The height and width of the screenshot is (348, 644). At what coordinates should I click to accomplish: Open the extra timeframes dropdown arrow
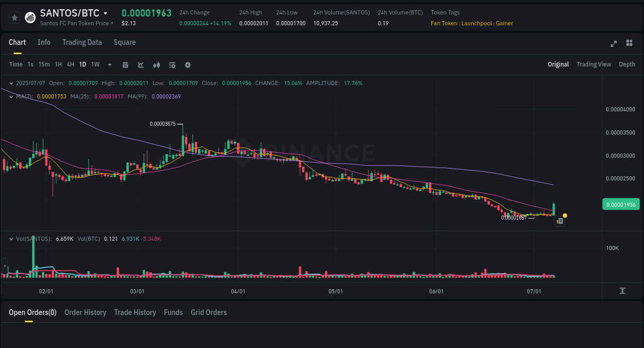109,64
